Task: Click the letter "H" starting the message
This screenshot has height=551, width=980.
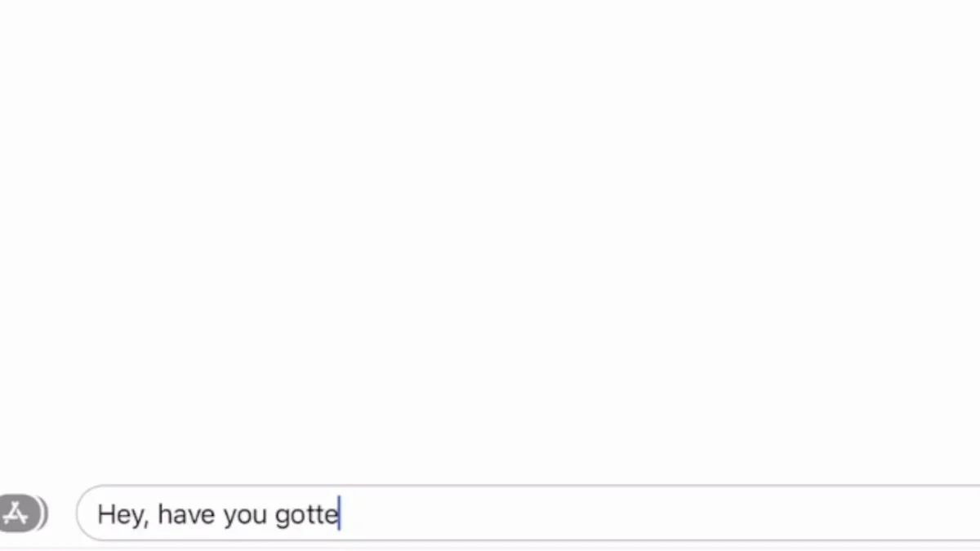Action: pyautogui.click(x=106, y=513)
